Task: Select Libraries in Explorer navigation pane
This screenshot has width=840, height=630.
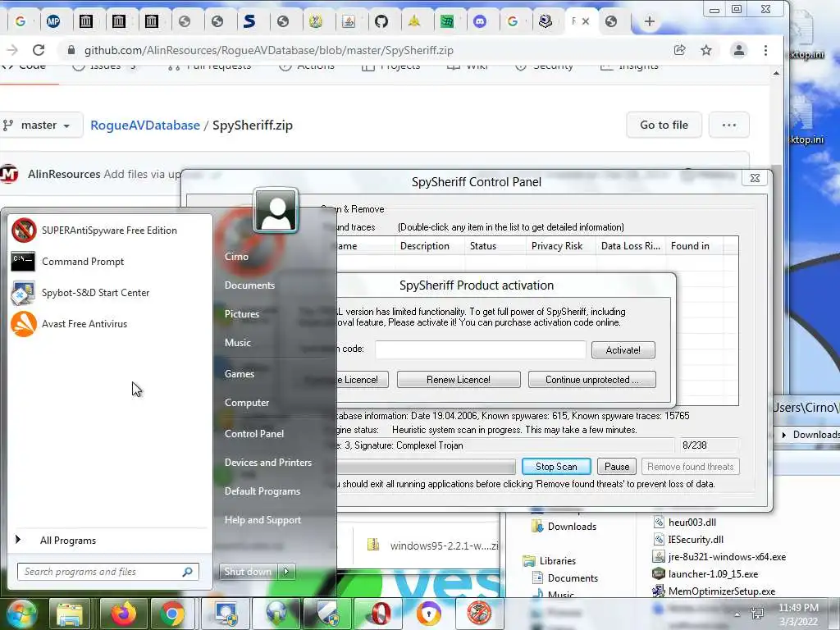Action: pyautogui.click(x=549, y=561)
